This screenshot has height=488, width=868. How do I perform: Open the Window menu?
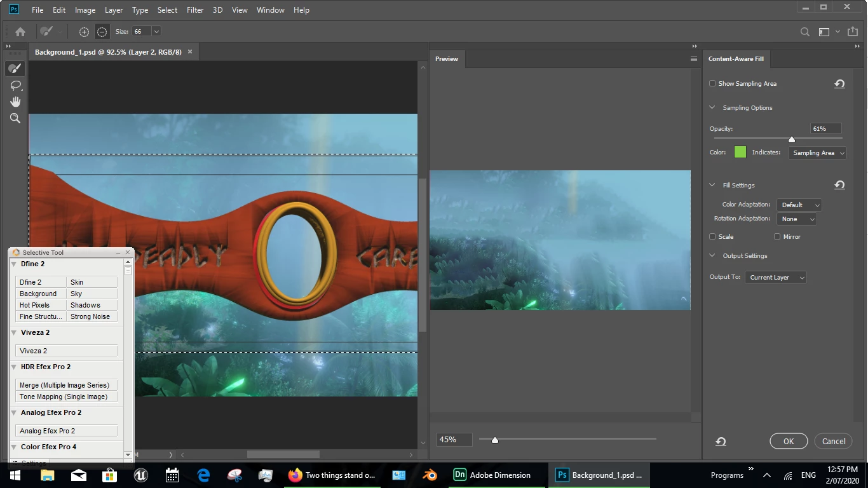[x=271, y=10]
